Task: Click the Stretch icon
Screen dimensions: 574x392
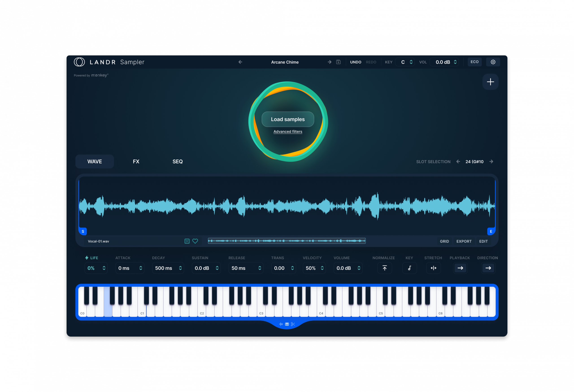Action: pos(433,268)
